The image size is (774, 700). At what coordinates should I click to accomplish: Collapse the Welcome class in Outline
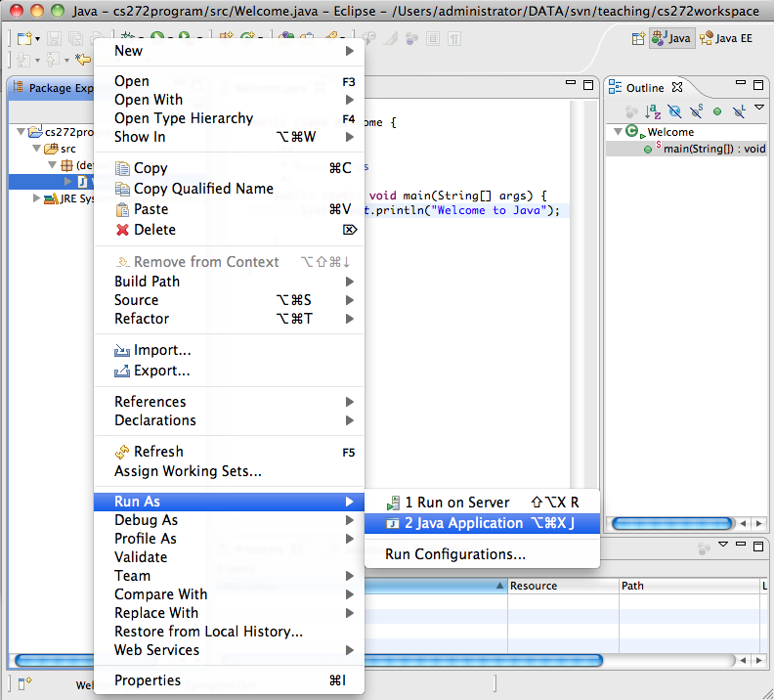[618, 132]
